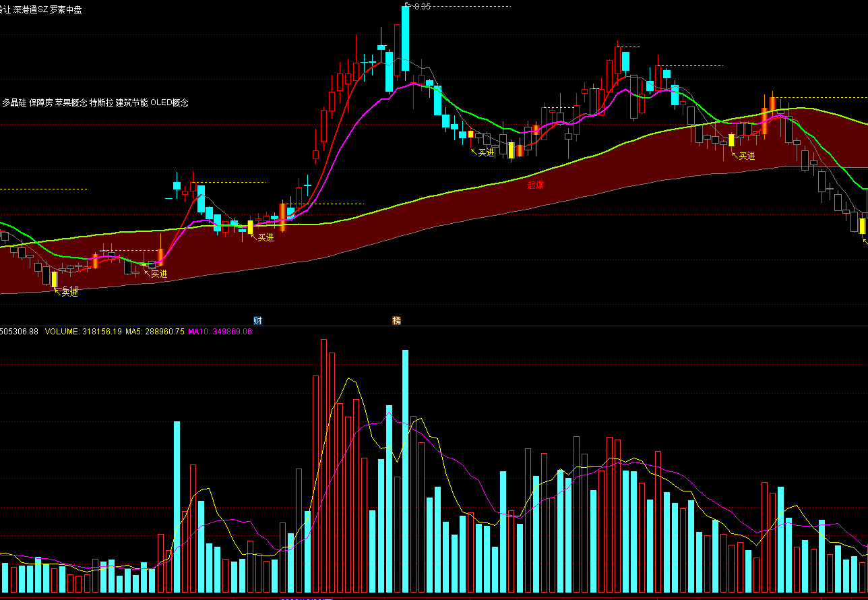Click the orange 榜 ranking marker icon

(397, 320)
